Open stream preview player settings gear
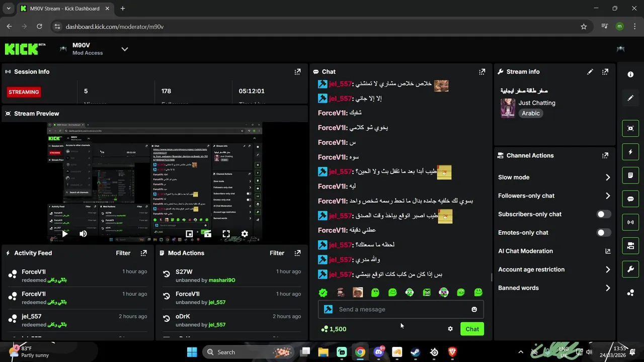This screenshot has height=362, width=644. [245, 234]
